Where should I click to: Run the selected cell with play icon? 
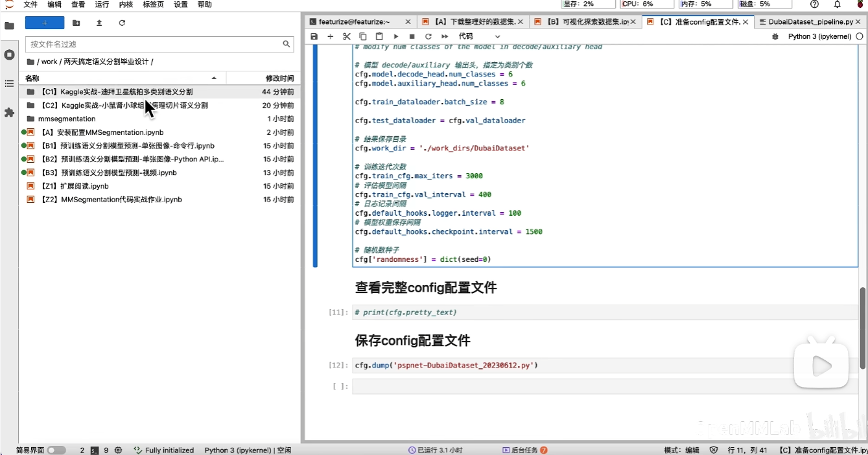click(395, 37)
